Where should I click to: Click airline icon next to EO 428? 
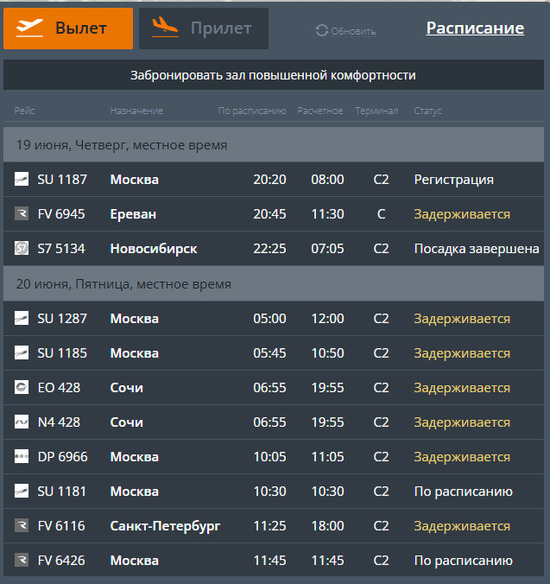22,387
